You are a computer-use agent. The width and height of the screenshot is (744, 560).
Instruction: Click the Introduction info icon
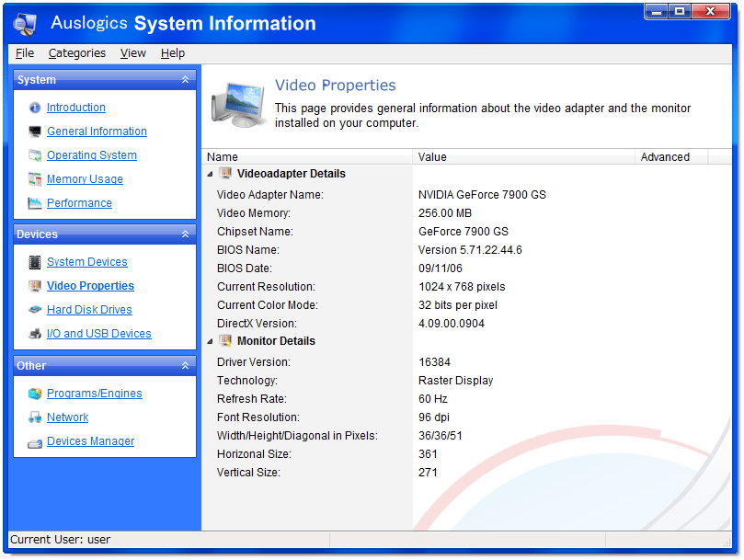pos(35,108)
